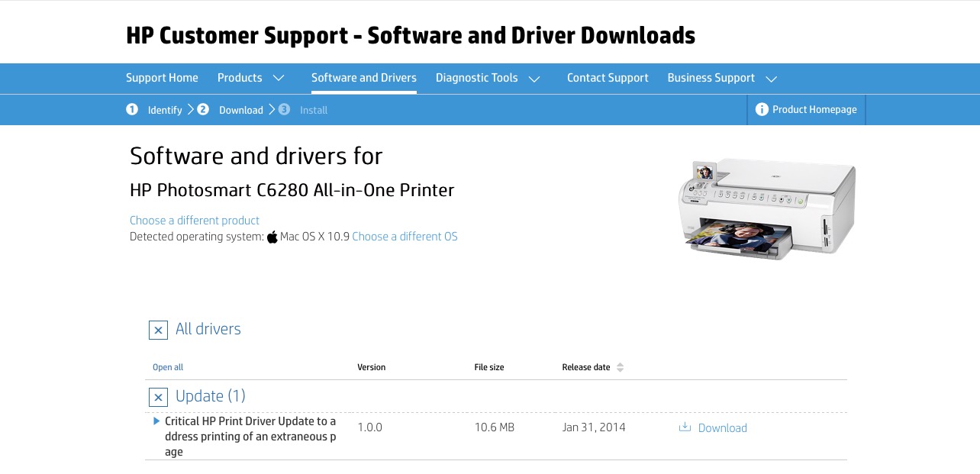Click the HP Photosmart C6280 printer image
Image resolution: width=980 pixels, height=474 pixels.
767,208
